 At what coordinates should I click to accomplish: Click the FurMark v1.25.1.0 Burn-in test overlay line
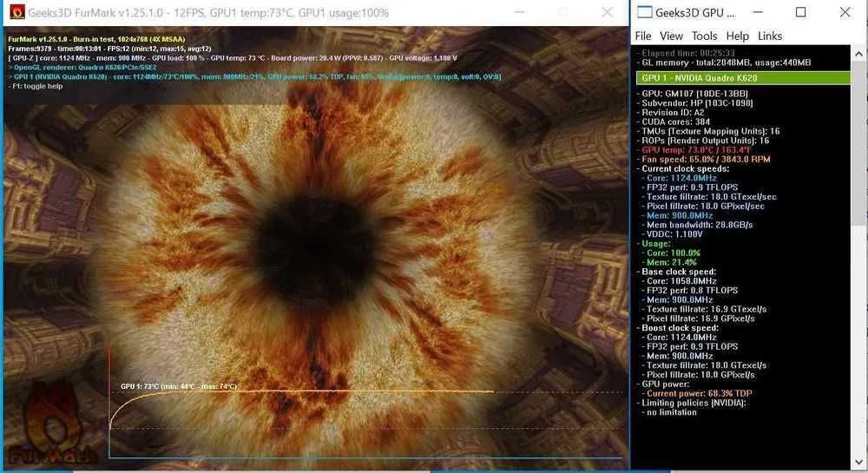tap(96, 39)
